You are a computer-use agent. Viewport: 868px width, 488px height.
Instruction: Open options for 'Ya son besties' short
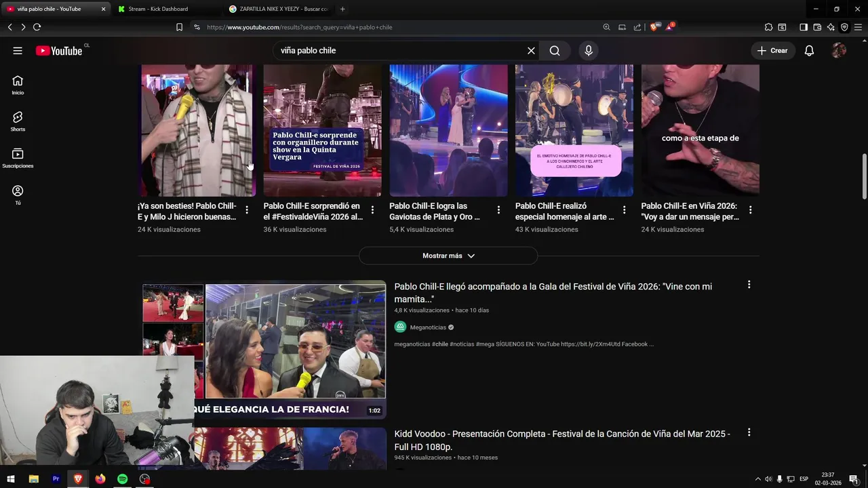pos(247,210)
